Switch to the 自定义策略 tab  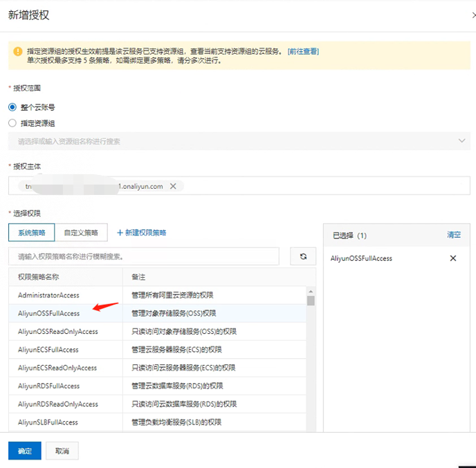point(81,233)
